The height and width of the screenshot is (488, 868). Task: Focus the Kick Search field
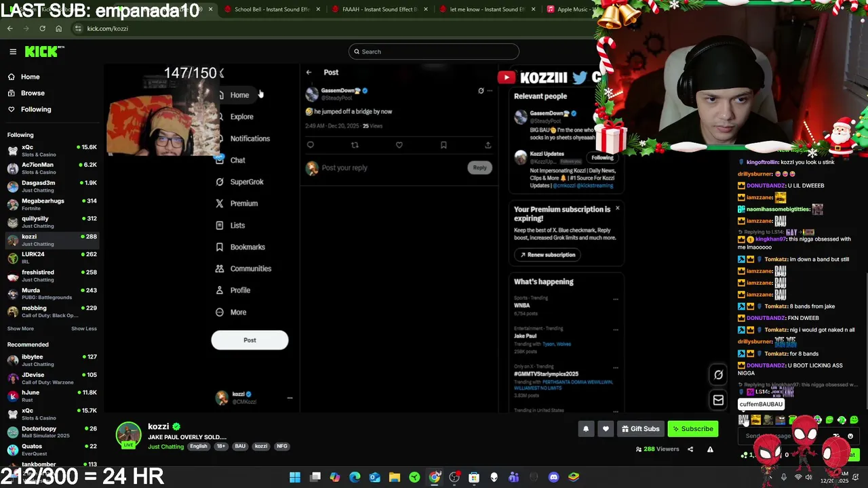[434, 52]
